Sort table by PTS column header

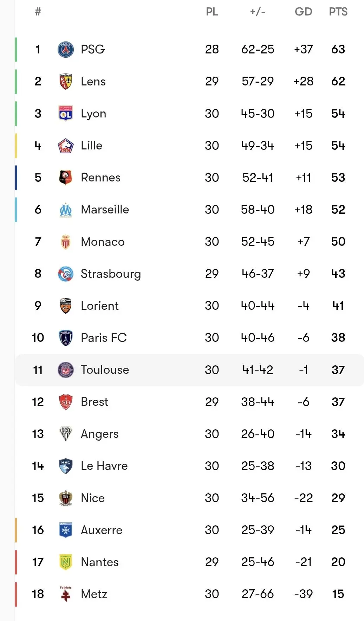338,12
